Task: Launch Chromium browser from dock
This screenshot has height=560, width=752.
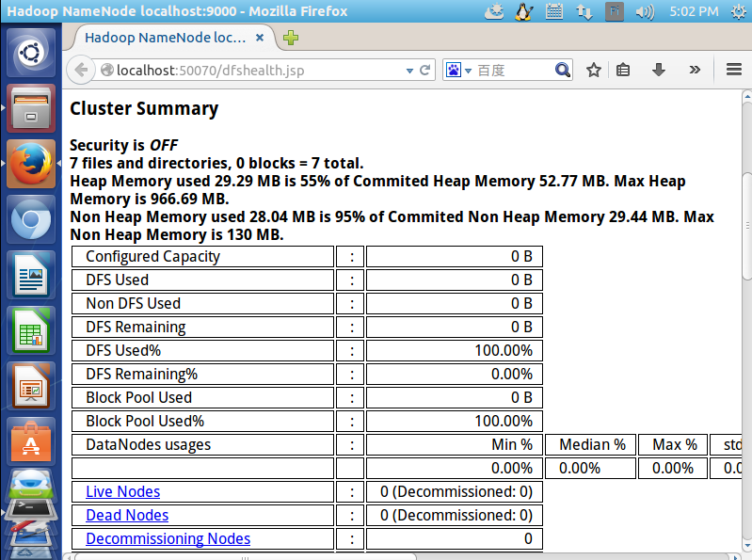Action: (31, 219)
